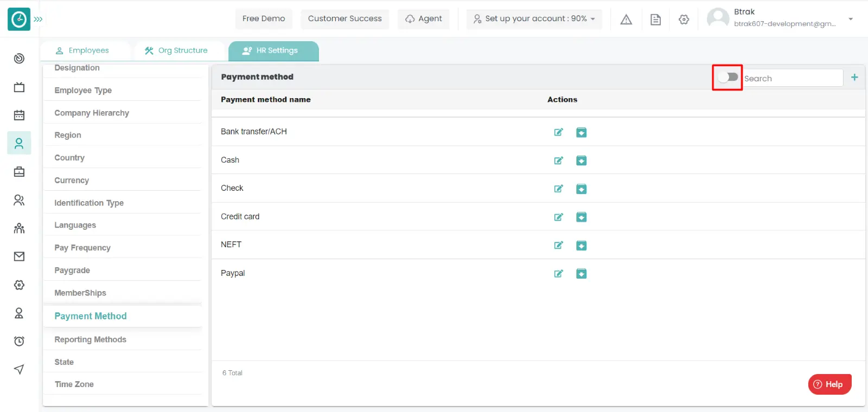Edit the Cash payment method
This screenshot has width=868, height=412.
pos(558,160)
